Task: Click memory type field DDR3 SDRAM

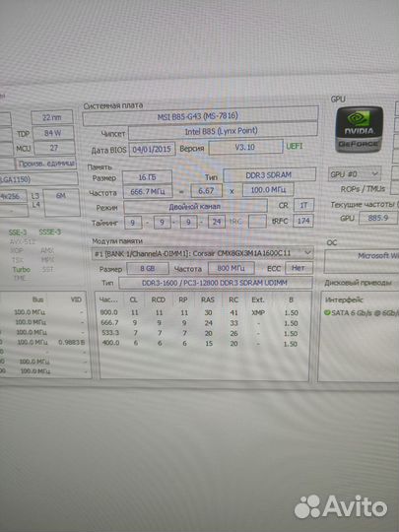Action: (x=269, y=175)
